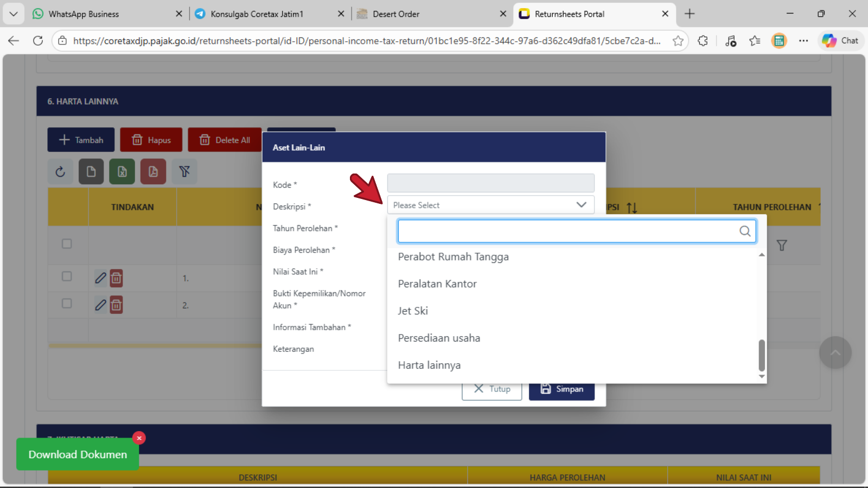The image size is (868, 488).
Task: Click the pencil edit icon in row 1
Action: [x=100, y=278]
